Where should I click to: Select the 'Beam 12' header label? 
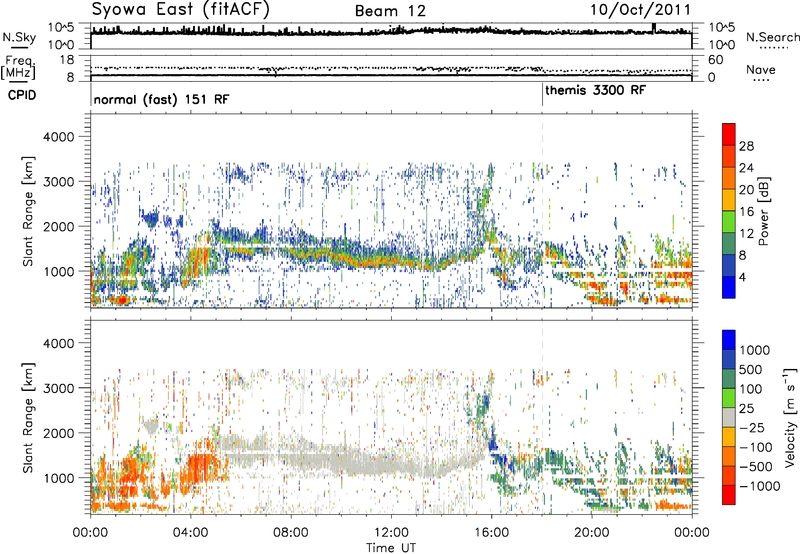[x=390, y=11]
